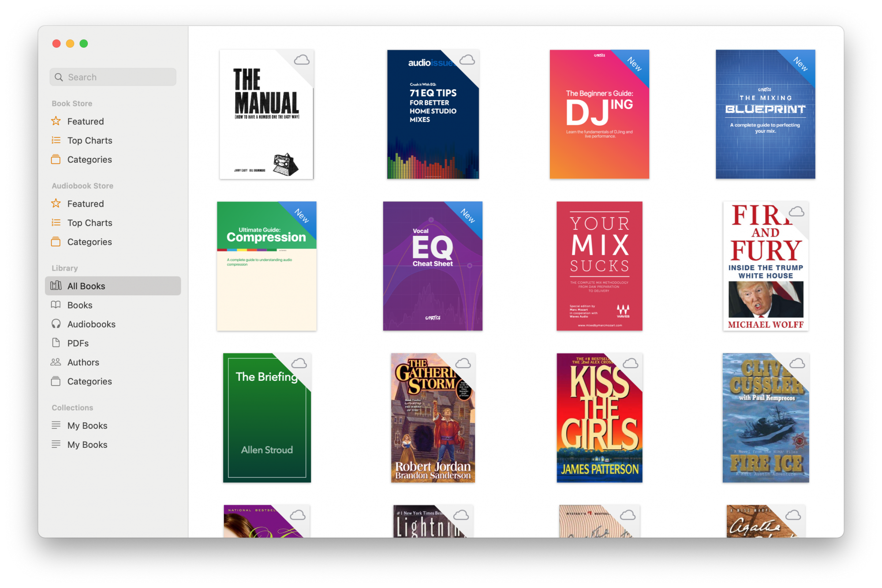Open Book Store Featured star icon
Screen dimensions: 882x588
[56, 121]
